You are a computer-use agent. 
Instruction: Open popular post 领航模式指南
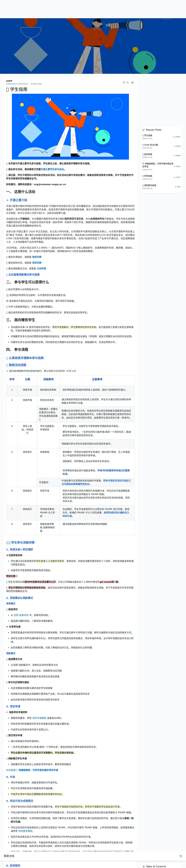pos(149,185)
